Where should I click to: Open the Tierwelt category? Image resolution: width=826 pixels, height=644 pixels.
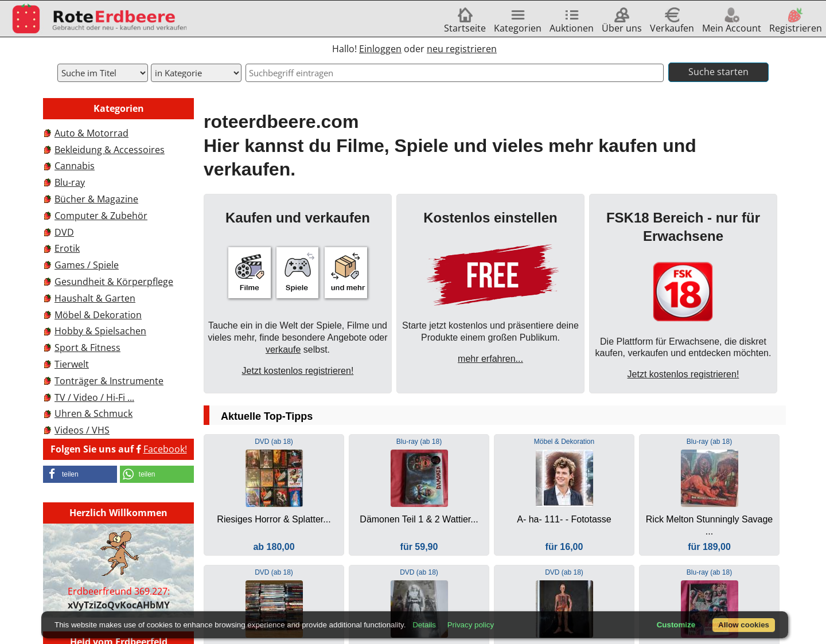72,364
